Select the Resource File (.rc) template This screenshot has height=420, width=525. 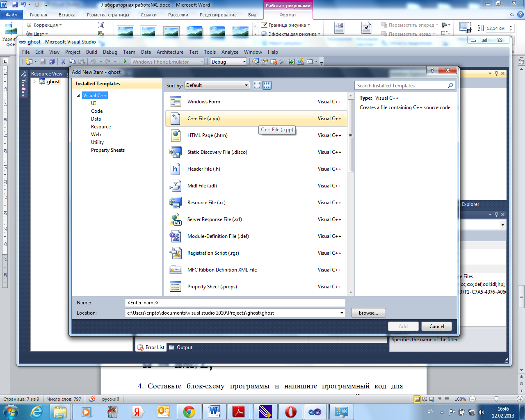256,203
